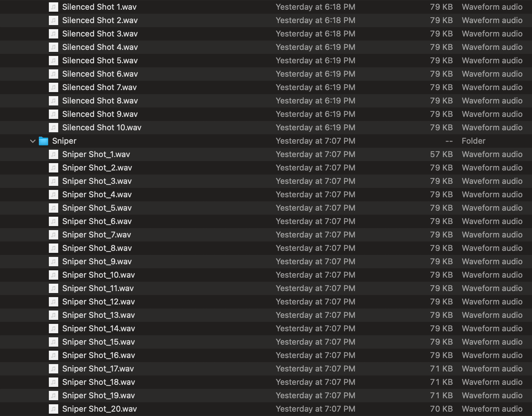Select Silenced Shot 7.wav file name
Viewport: 532px width, 416px height.
[x=99, y=87]
